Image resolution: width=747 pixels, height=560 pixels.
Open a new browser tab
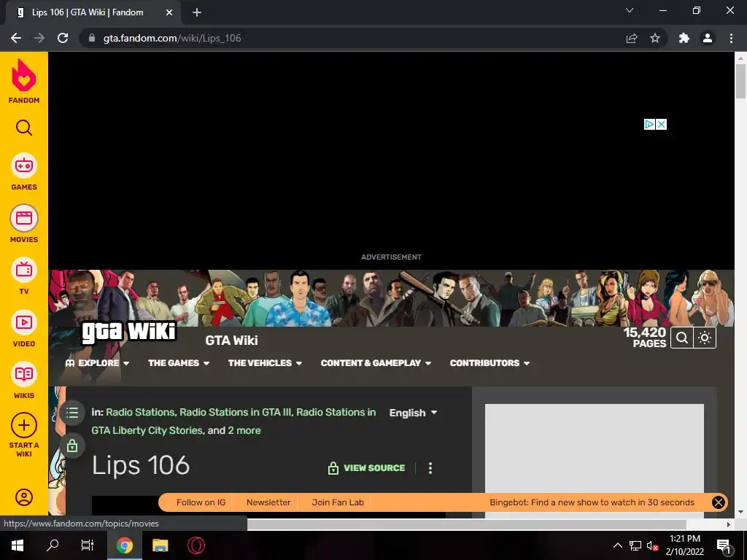197,13
